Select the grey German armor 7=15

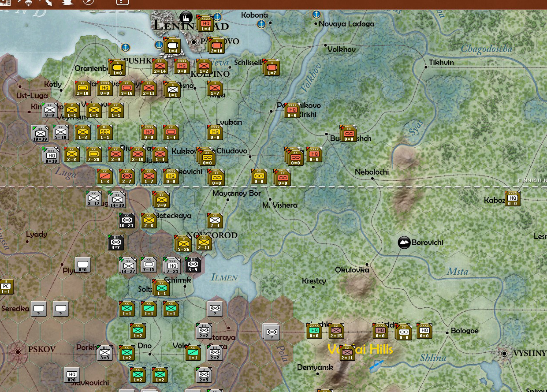149,265
